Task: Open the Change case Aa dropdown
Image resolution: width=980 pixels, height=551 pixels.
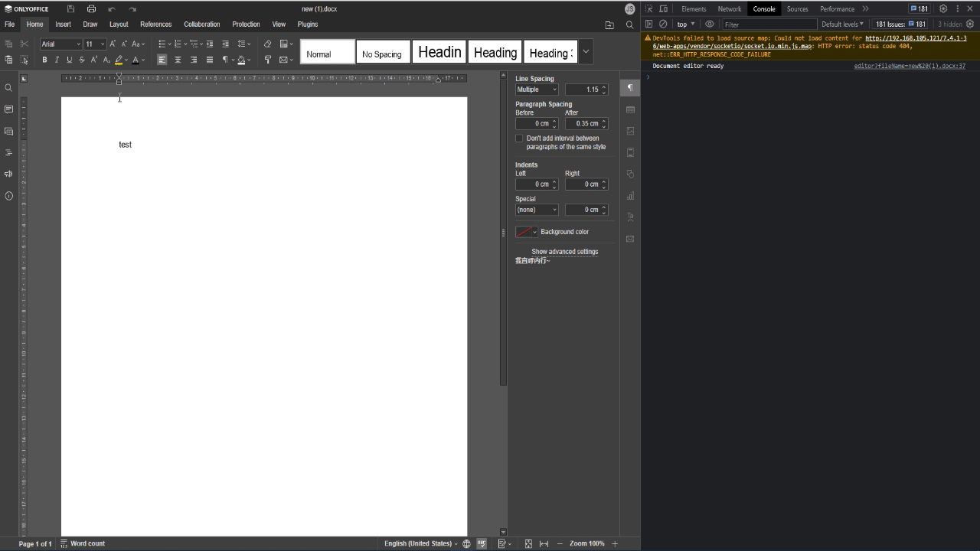Action: click(138, 44)
